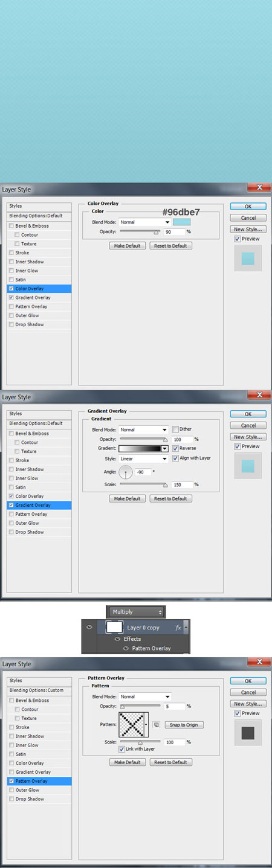Viewport: 272px width, 868px height.
Task: Toggle the Align with Layer checkbox
Action: pyautogui.click(x=176, y=458)
